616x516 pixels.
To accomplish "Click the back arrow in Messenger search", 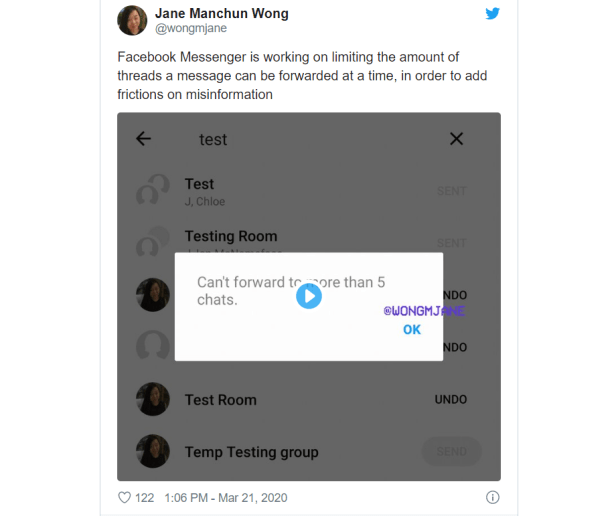I will click(143, 139).
